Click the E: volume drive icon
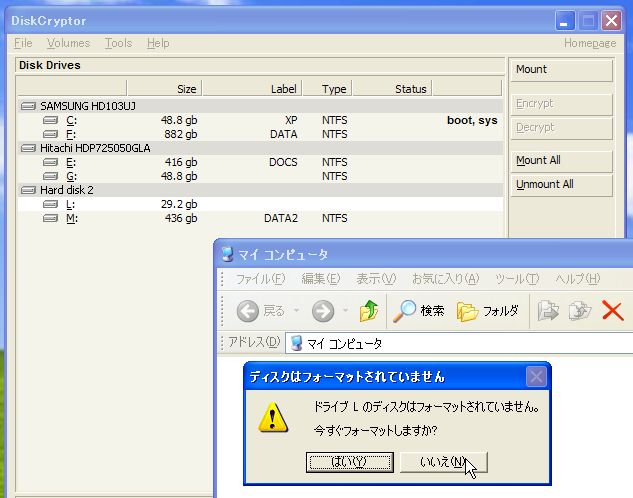633x498 pixels. [50, 162]
